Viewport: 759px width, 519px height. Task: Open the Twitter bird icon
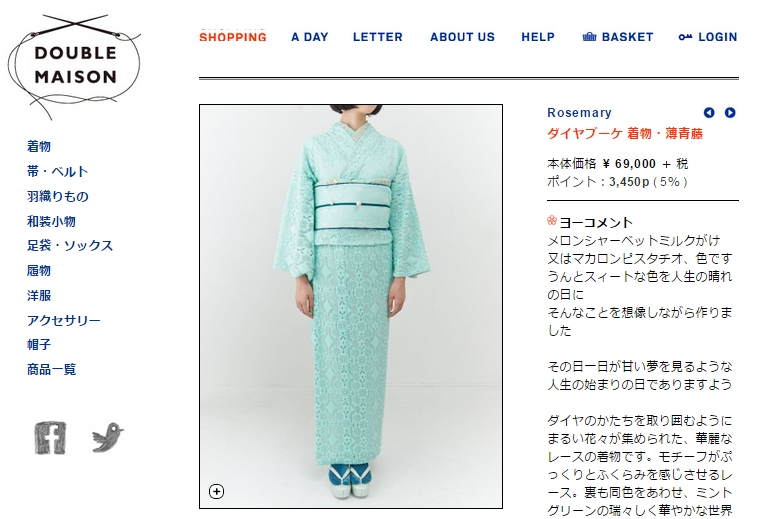tap(108, 437)
